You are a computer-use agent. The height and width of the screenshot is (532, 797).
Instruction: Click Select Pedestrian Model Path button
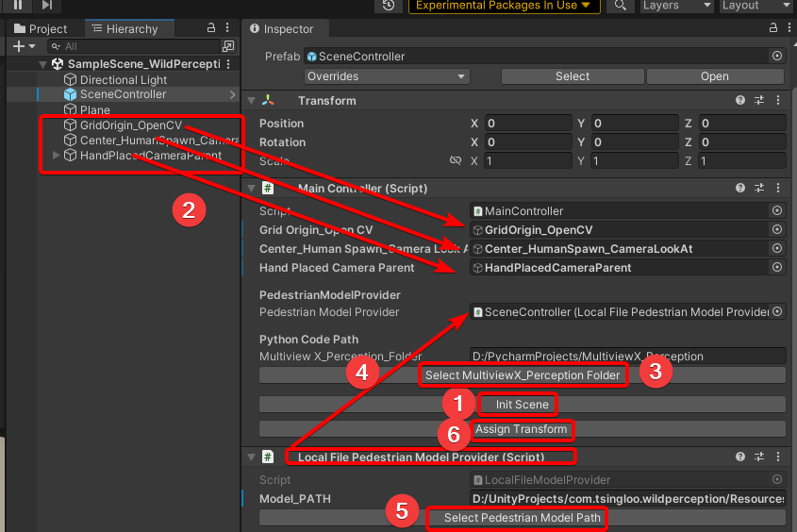(523, 518)
